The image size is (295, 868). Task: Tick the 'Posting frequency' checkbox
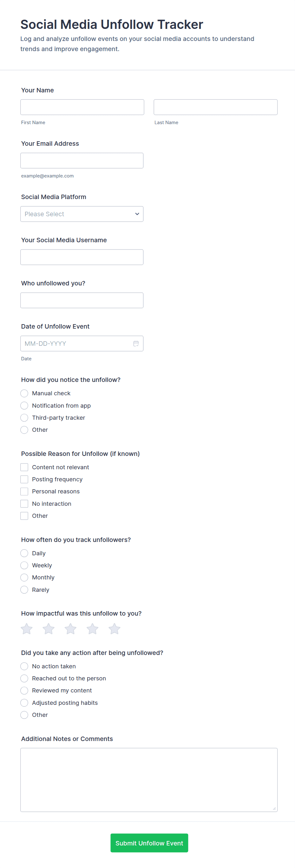[24, 479]
